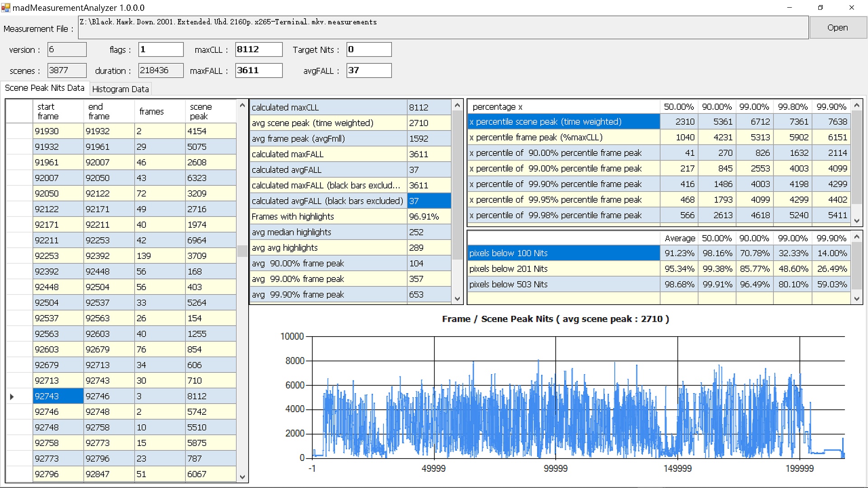Select scene peak cell 8112 in list
Screen dimensions: 868x488
(x=211, y=396)
